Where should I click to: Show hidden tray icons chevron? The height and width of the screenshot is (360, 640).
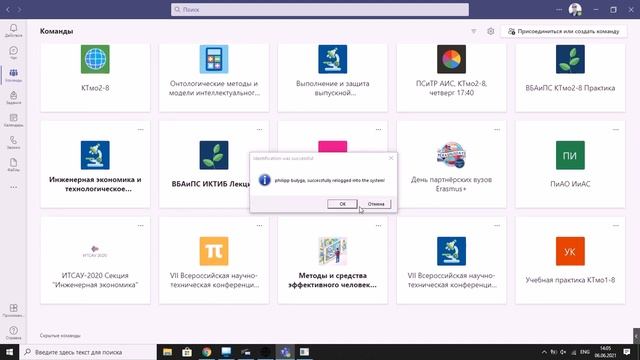pos(544,352)
